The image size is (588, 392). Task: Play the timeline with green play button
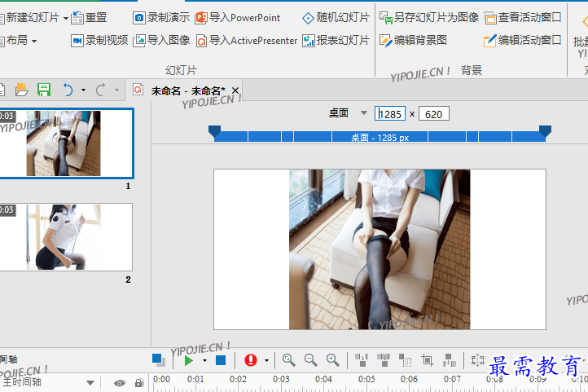coord(189,361)
